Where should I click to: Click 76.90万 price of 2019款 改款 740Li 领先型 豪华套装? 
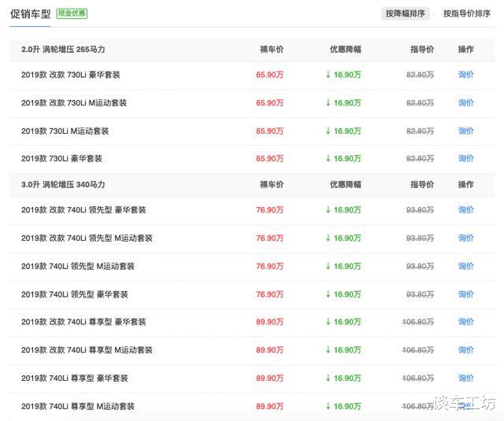click(269, 209)
